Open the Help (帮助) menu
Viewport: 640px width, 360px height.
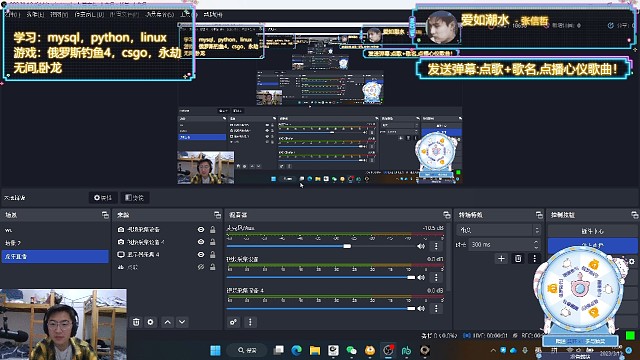(x=213, y=15)
